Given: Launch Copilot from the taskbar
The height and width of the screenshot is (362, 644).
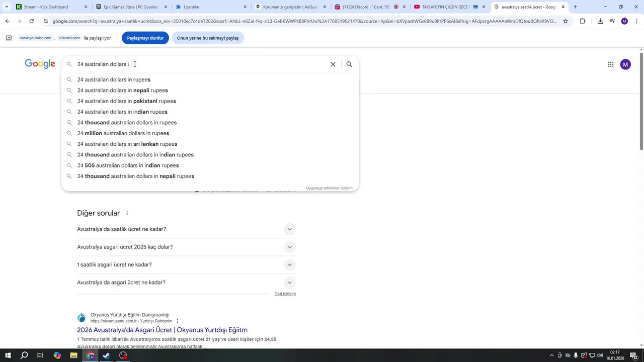Looking at the screenshot, I should point(57,355).
